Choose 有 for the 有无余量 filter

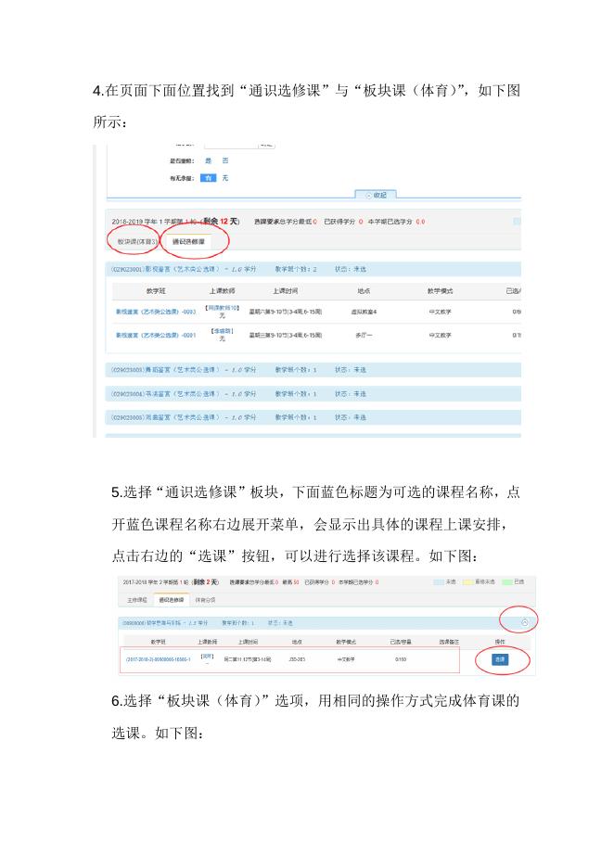(x=208, y=178)
